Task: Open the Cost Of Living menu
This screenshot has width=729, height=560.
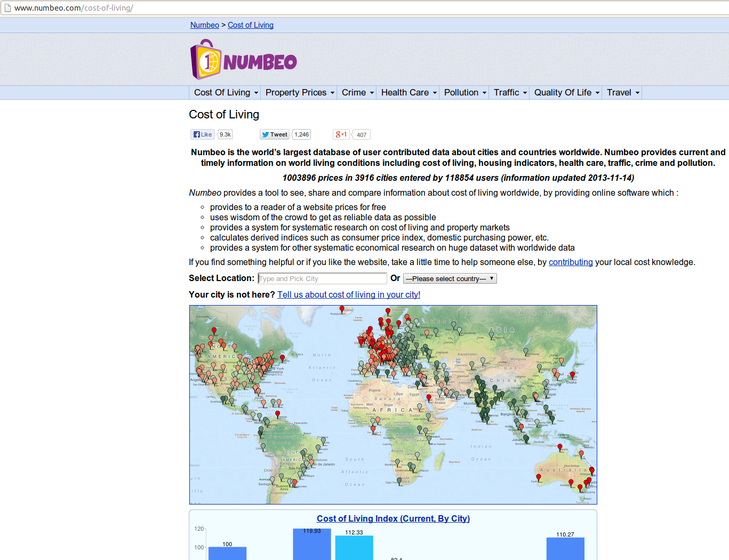Action: (x=226, y=92)
